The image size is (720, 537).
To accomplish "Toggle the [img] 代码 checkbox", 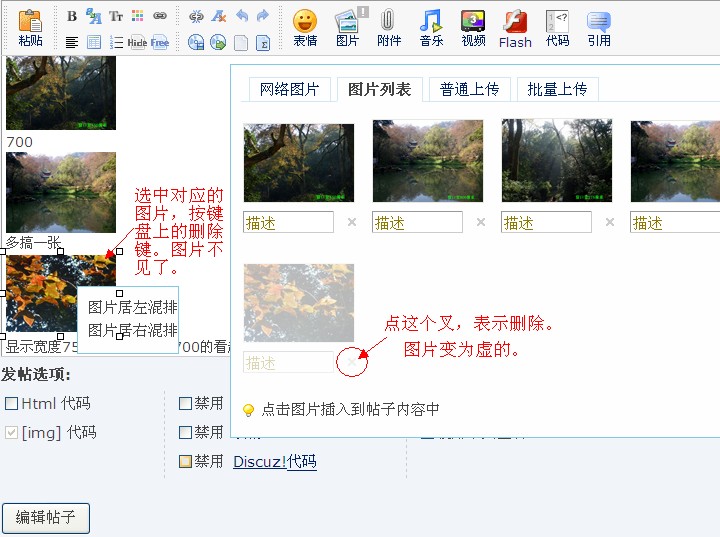I will coord(12,433).
